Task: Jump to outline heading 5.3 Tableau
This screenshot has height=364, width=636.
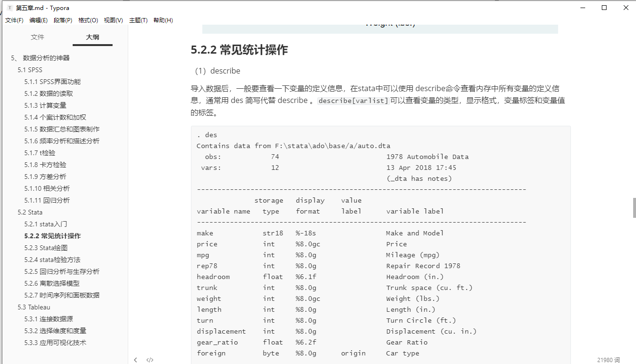Action: point(34,307)
